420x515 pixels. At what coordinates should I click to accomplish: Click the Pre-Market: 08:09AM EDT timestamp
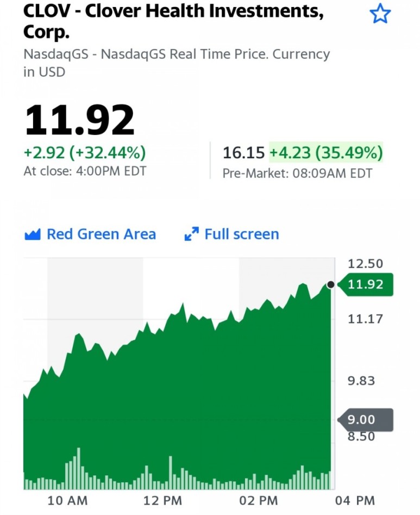[x=297, y=173]
